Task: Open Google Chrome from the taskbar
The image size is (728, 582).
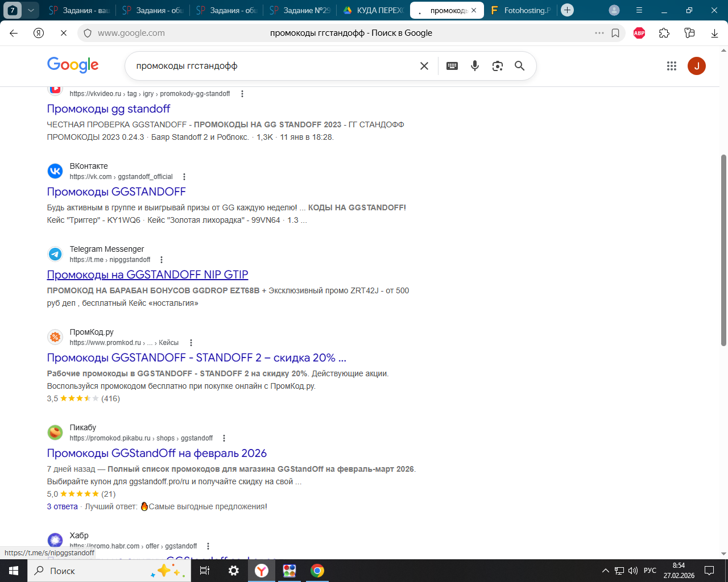Action: (x=317, y=571)
